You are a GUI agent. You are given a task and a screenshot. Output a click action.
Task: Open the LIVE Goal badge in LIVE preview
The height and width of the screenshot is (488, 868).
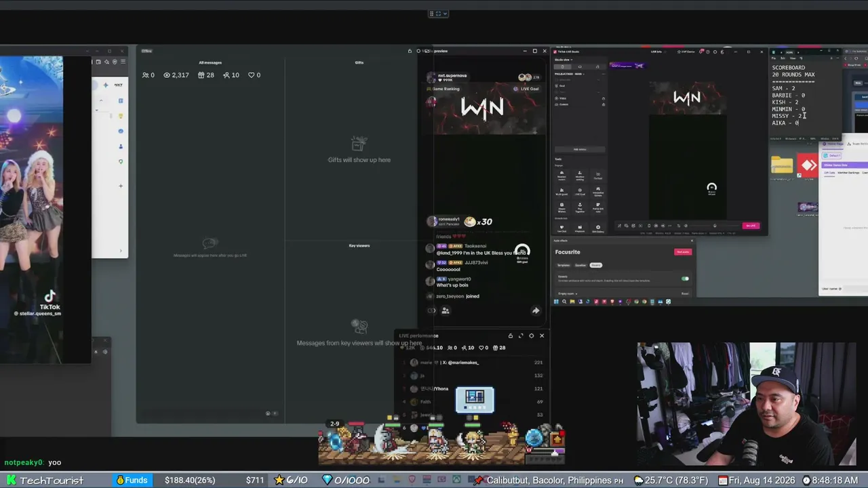point(526,89)
